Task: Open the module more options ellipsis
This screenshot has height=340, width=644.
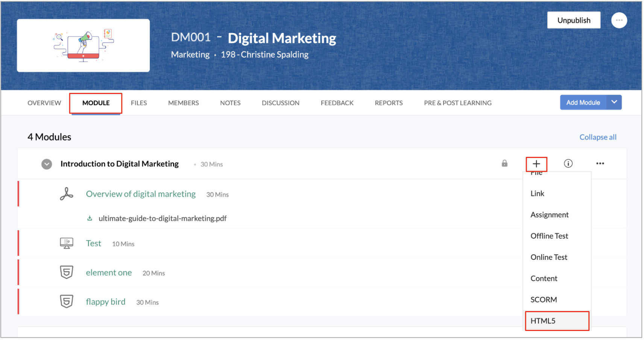Action: [x=600, y=163]
